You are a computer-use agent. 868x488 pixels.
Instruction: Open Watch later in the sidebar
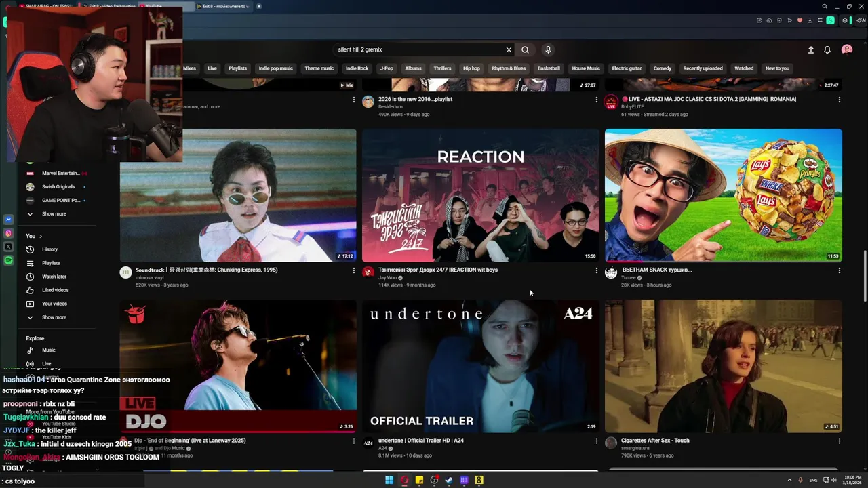click(54, 277)
